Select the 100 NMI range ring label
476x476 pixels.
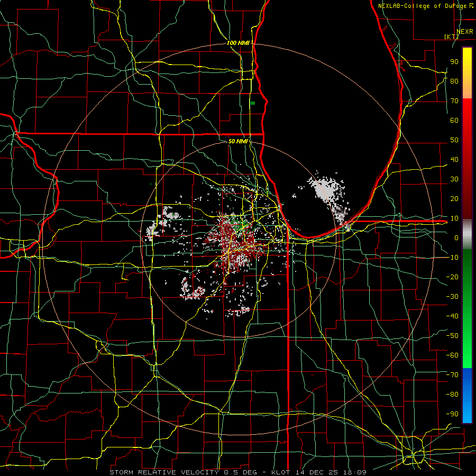click(x=238, y=43)
